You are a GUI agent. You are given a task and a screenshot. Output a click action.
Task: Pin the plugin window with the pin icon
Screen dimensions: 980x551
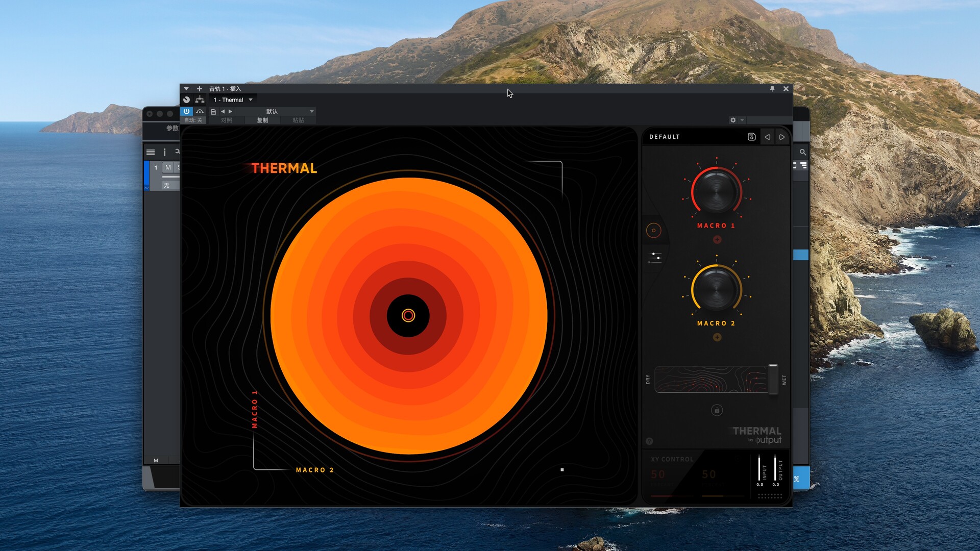click(772, 89)
